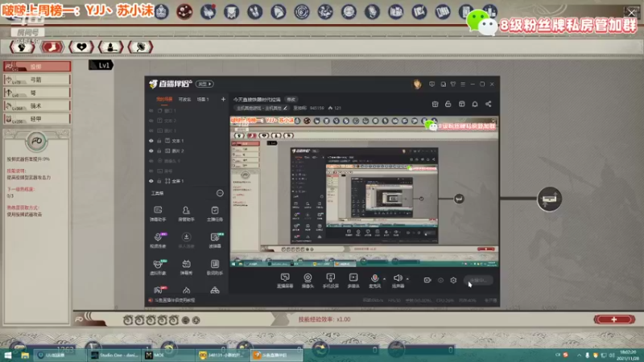Screen dimensions: 644x362
Task: Open the hamburger menu in streaming app title bar
Action: pyautogui.click(x=463, y=84)
